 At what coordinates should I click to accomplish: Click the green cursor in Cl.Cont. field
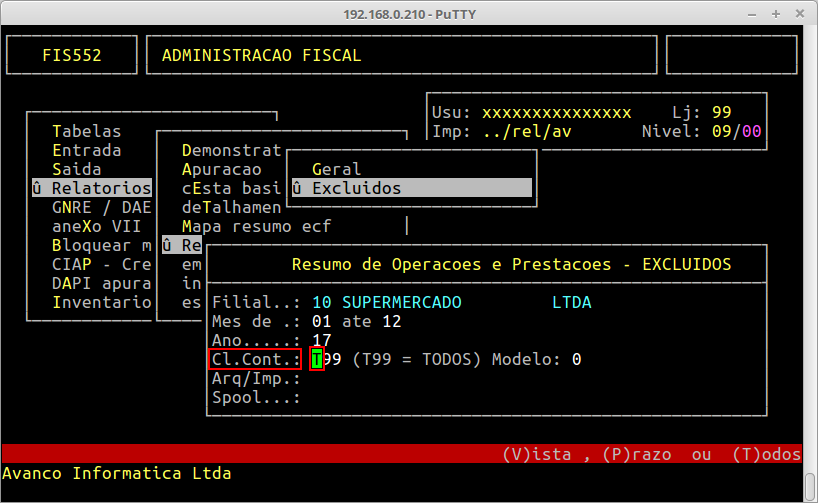(x=317, y=359)
